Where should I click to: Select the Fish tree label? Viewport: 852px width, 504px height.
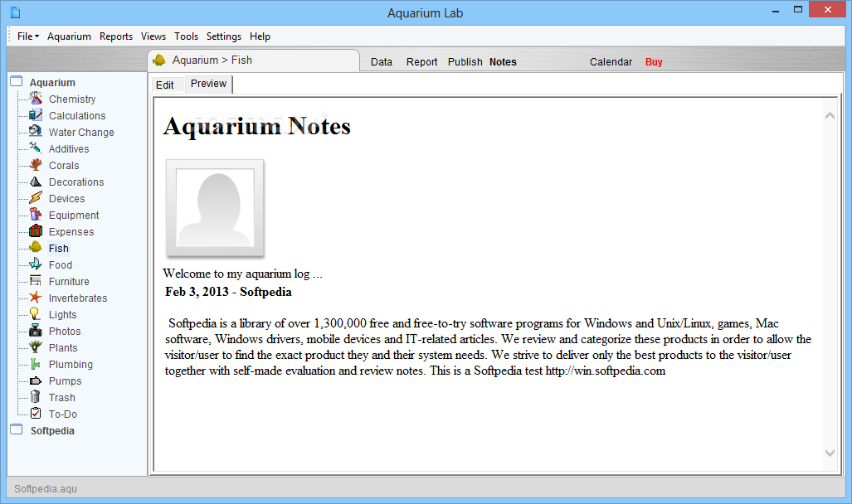point(59,249)
